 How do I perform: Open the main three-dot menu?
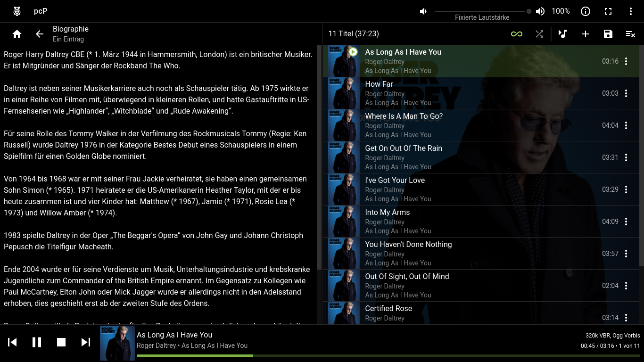tap(631, 11)
